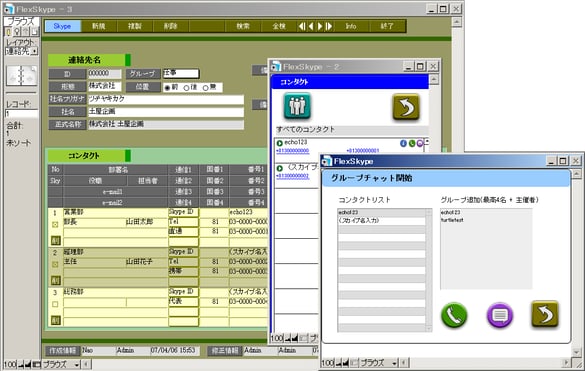
Task: Click zoom in icon in front FlexSkype status bar
Action: click(345, 363)
